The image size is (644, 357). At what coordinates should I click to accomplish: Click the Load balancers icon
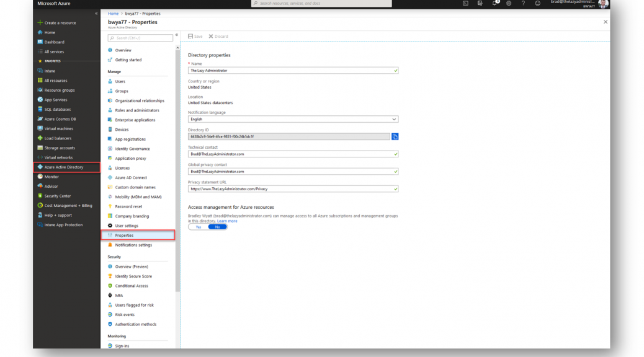click(40, 138)
